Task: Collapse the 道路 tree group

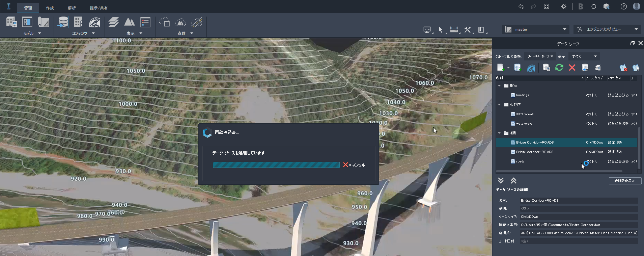Action: [x=499, y=133]
